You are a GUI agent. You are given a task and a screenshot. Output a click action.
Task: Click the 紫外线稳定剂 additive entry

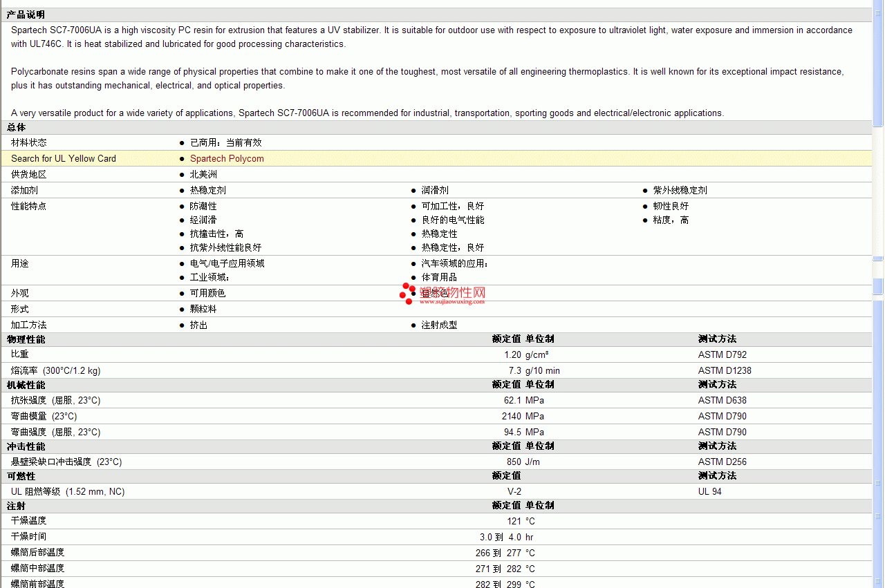click(680, 190)
